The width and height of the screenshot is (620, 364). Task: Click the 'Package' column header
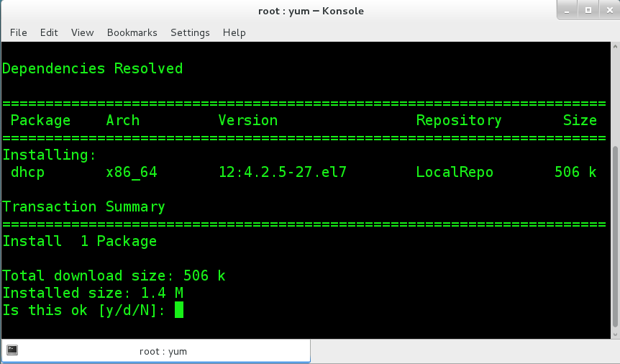point(41,120)
